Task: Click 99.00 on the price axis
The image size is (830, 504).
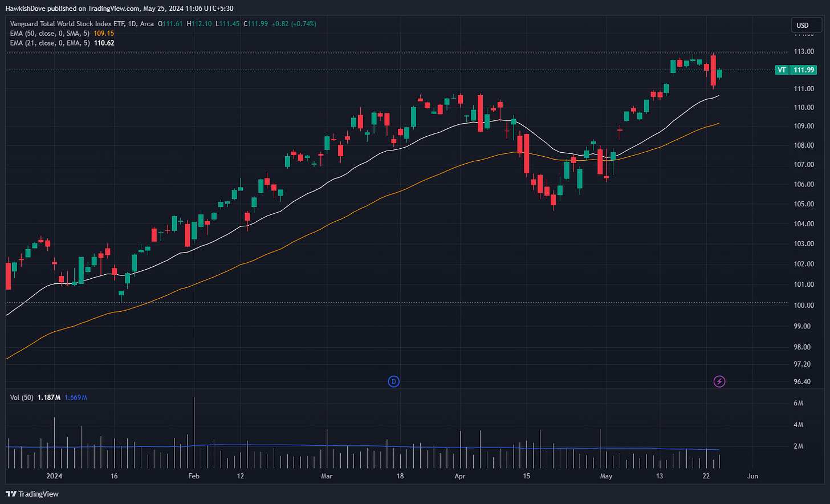Action: coord(802,326)
